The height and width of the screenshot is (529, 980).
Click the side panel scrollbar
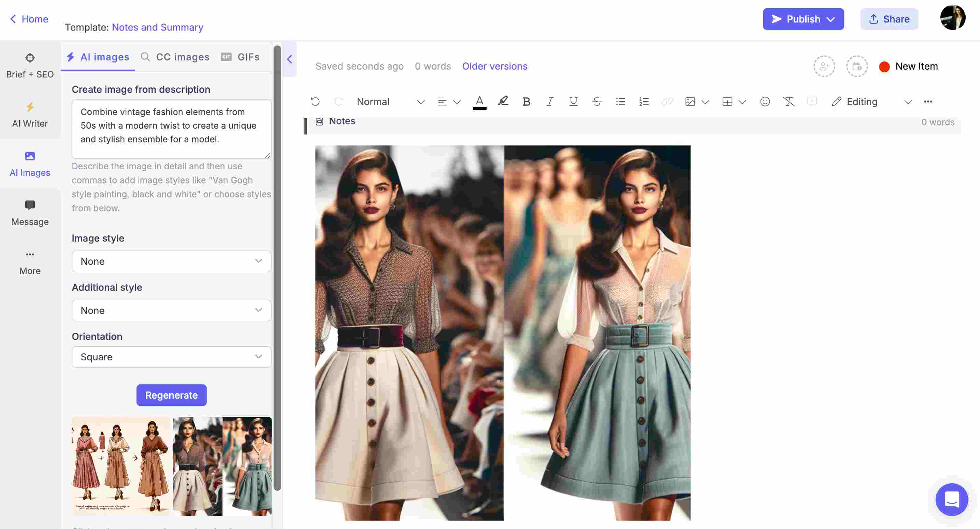point(277,268)
